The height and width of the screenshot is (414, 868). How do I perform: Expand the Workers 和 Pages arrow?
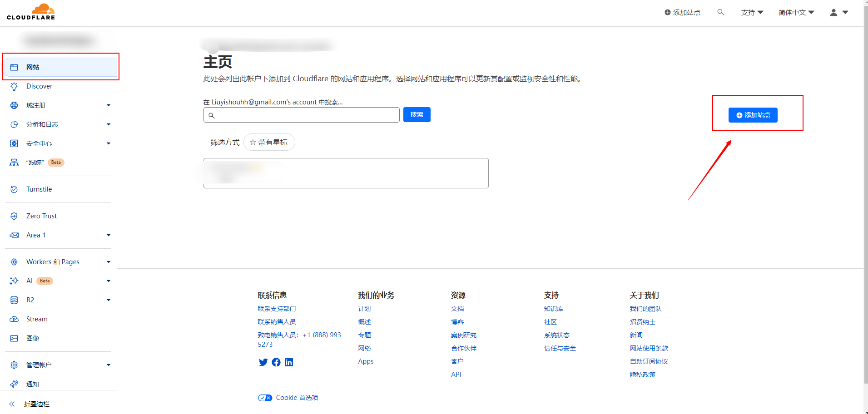(x=109, y=262)
